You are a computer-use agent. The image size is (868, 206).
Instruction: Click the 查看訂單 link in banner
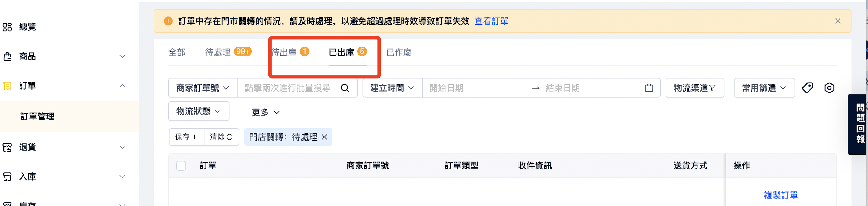pyautogui.click(x=491, y=21)
